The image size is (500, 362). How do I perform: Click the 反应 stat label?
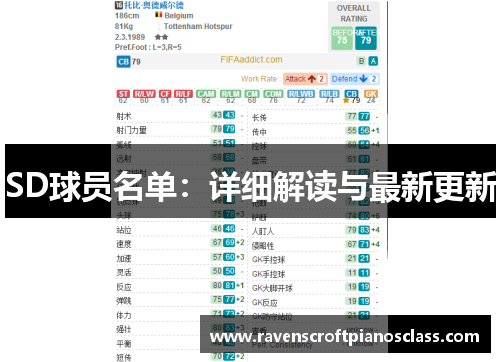(124, 287)
